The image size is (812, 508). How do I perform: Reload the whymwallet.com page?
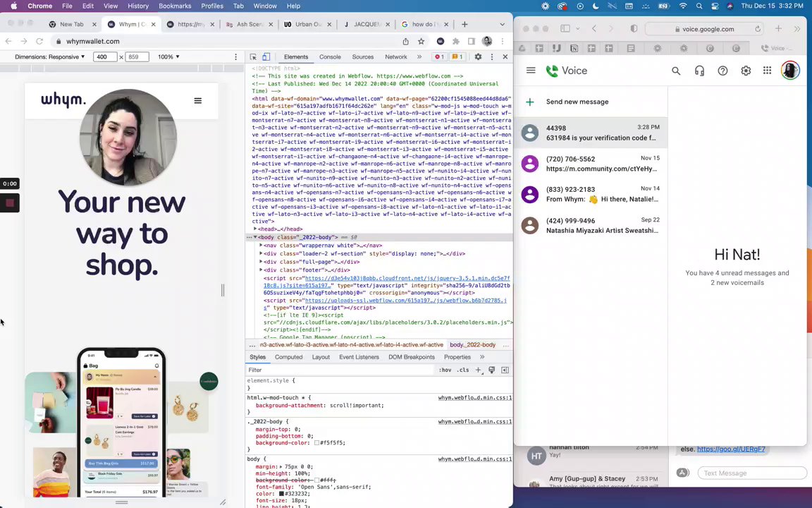(39, 42)
